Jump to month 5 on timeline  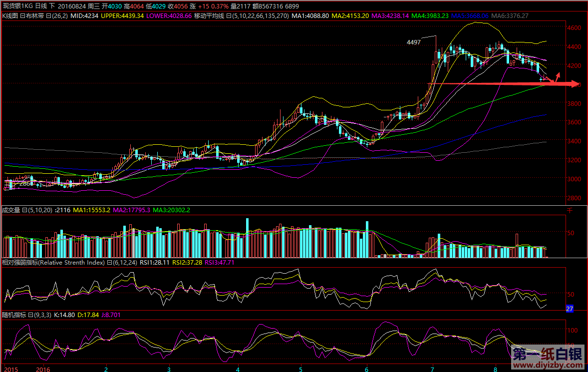click(x=300, y=369)
